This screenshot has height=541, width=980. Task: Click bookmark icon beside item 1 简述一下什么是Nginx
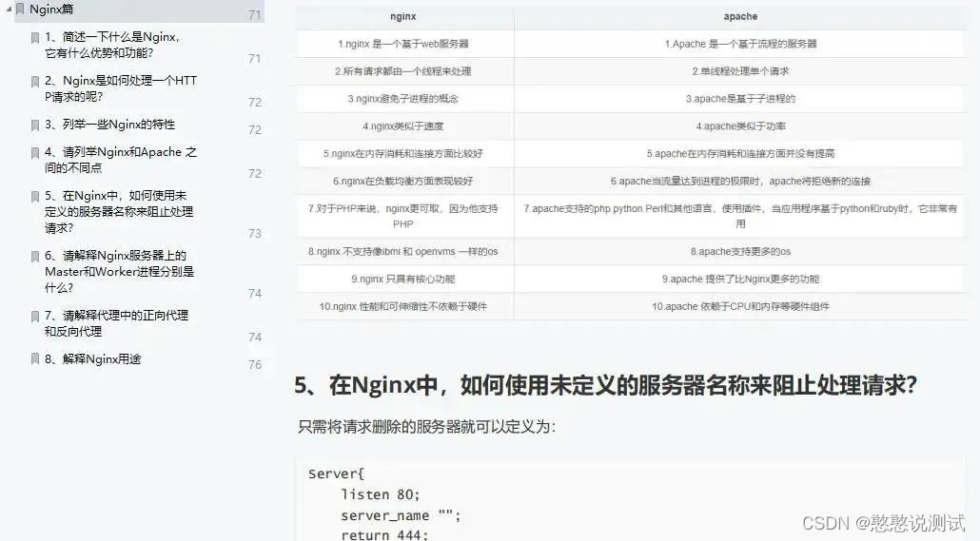point(35,38)
